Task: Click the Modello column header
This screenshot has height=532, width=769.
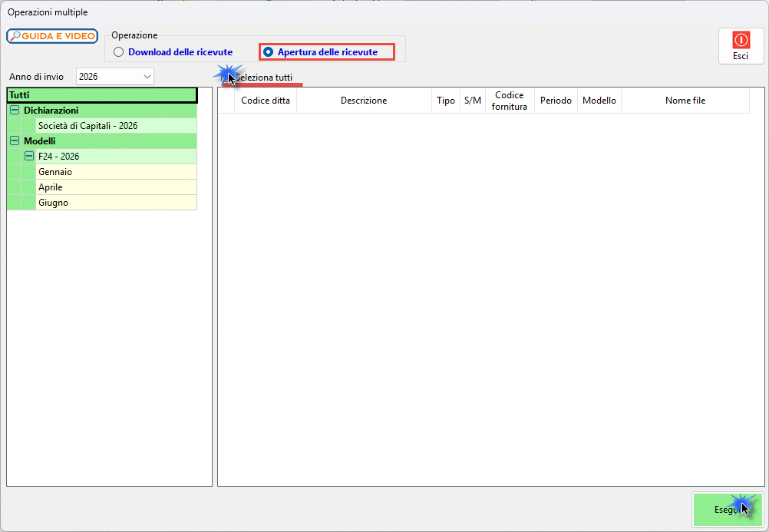Action: click(599, 101)
